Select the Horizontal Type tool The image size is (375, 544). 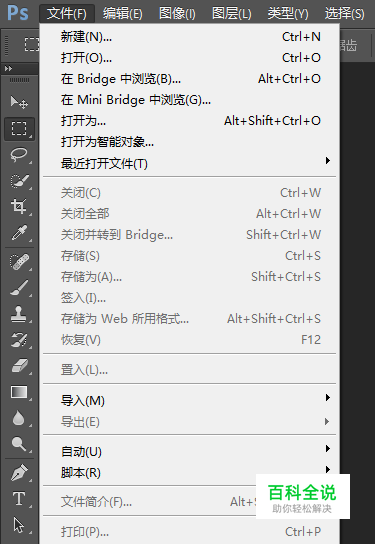19,499
